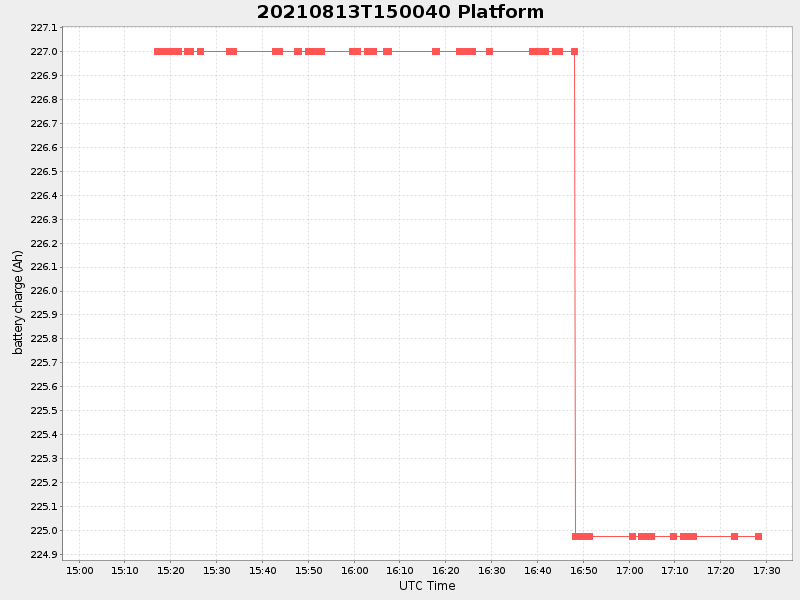
Task: Click the 226.4 y-axis tick label
Action: coord(44,195)
